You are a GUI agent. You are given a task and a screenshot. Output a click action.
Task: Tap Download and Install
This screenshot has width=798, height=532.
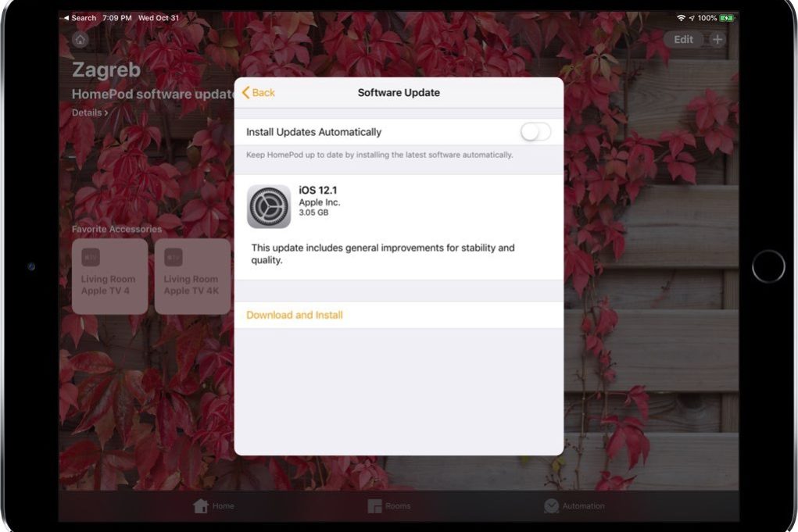[x=294, y=314]
